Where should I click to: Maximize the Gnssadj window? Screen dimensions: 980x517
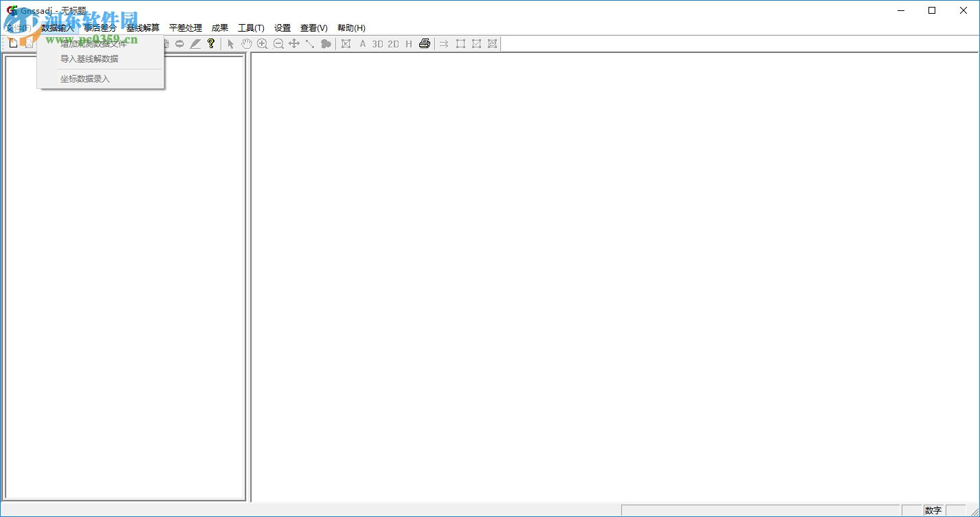point(932,10)
